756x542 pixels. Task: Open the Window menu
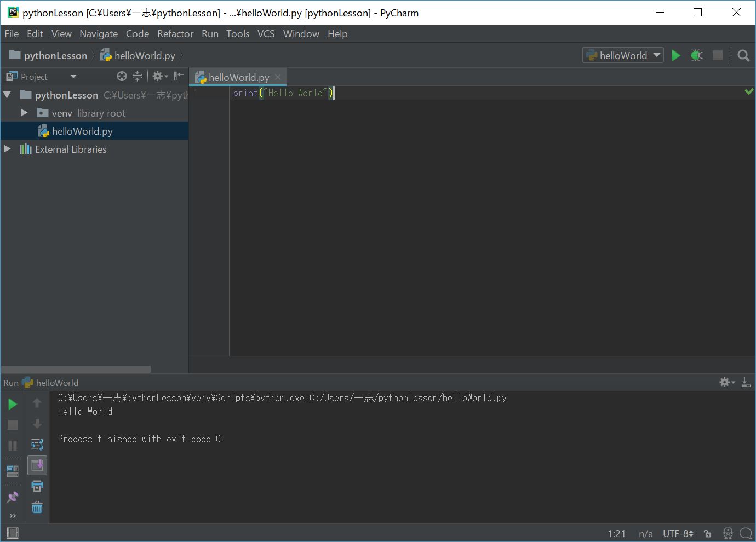pyautogui.click(x=301, y=34)
